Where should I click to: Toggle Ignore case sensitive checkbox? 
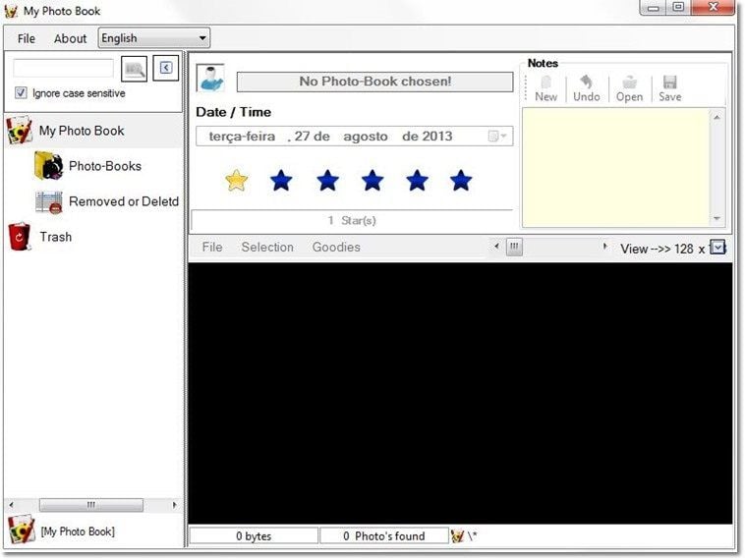point(21,92)
